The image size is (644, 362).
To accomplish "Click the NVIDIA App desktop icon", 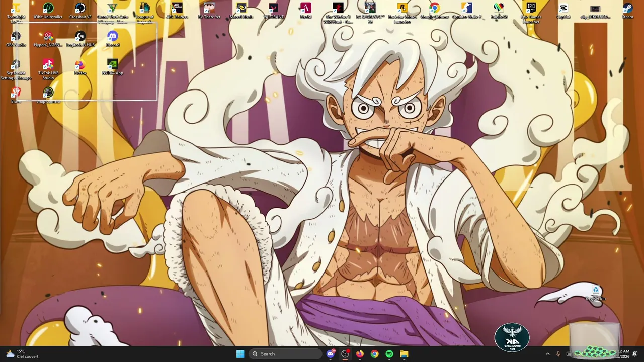I will pyautogui.click(x=113, y=67).
